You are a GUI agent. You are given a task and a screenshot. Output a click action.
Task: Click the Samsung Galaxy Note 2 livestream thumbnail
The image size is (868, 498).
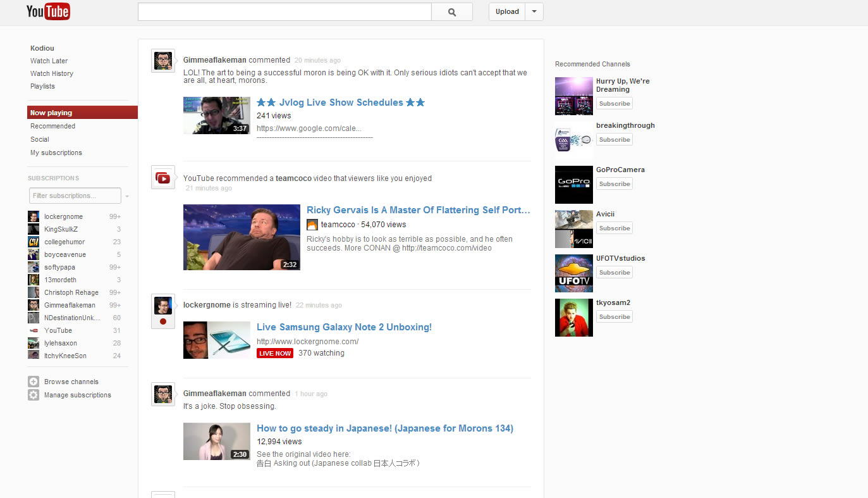coord(216,340)
